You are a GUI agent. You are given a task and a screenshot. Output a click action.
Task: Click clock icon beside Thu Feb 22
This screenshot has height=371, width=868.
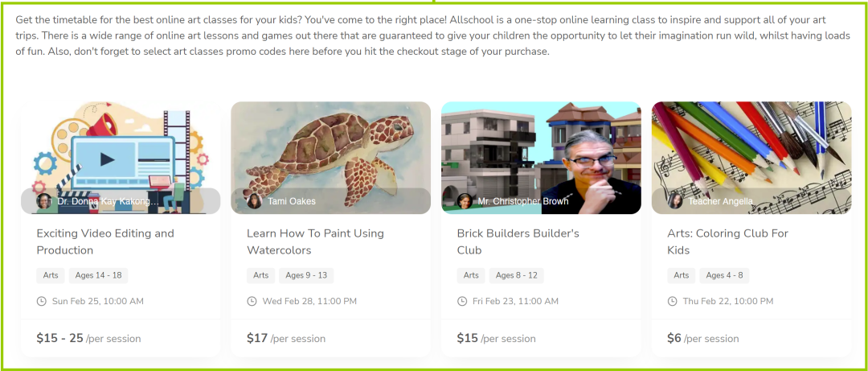tap(673, 301)
